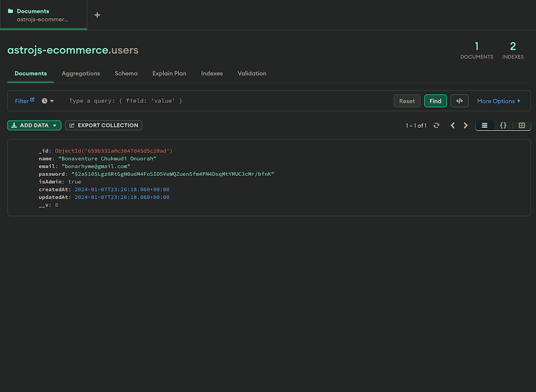
Task: Select the Documents astrojs-ecommerce workspace tab
Action: [x=43, y=15]
